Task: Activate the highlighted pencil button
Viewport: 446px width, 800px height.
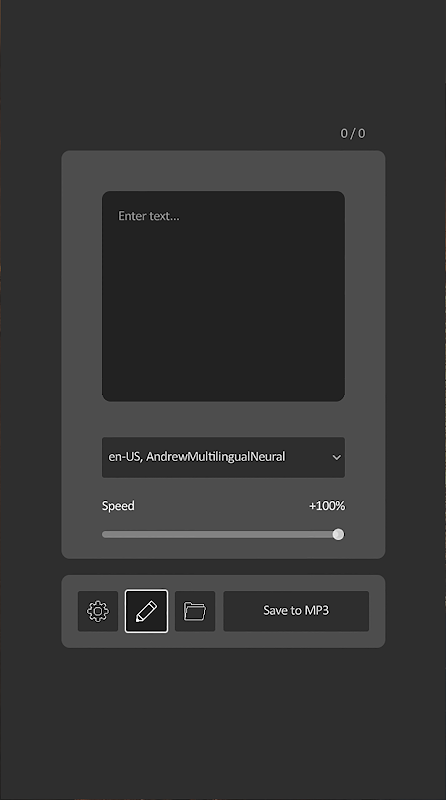Action: point(146,611)
